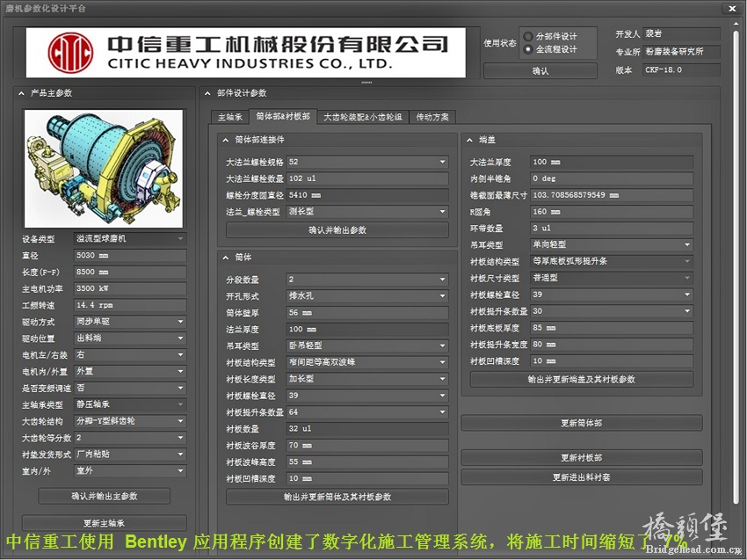Click the 版本 field showing CKF-18.0

681,70
